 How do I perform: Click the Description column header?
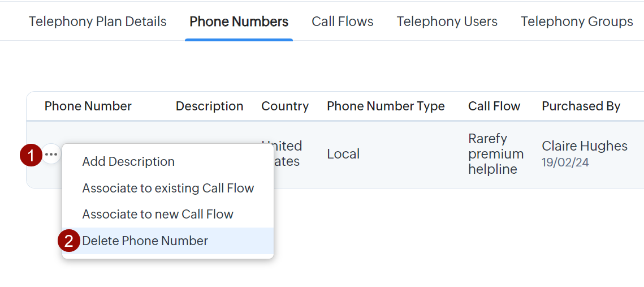[209, 106]
